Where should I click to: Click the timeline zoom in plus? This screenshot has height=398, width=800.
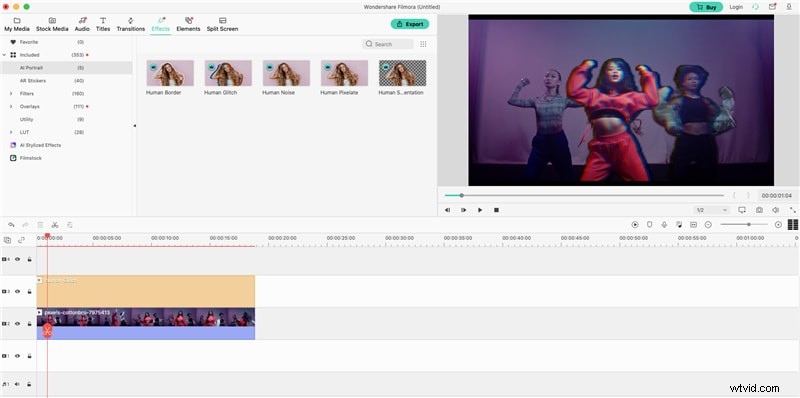778,225
